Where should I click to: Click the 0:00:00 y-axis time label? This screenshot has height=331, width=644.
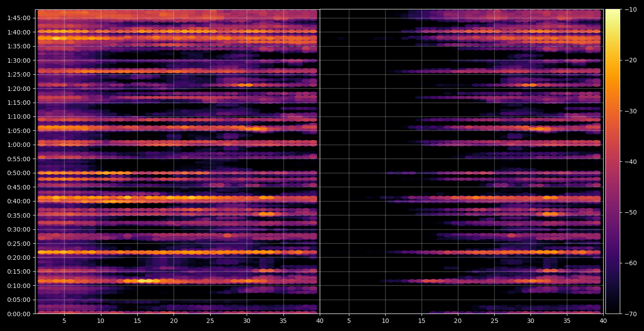[x=19, y=314]
